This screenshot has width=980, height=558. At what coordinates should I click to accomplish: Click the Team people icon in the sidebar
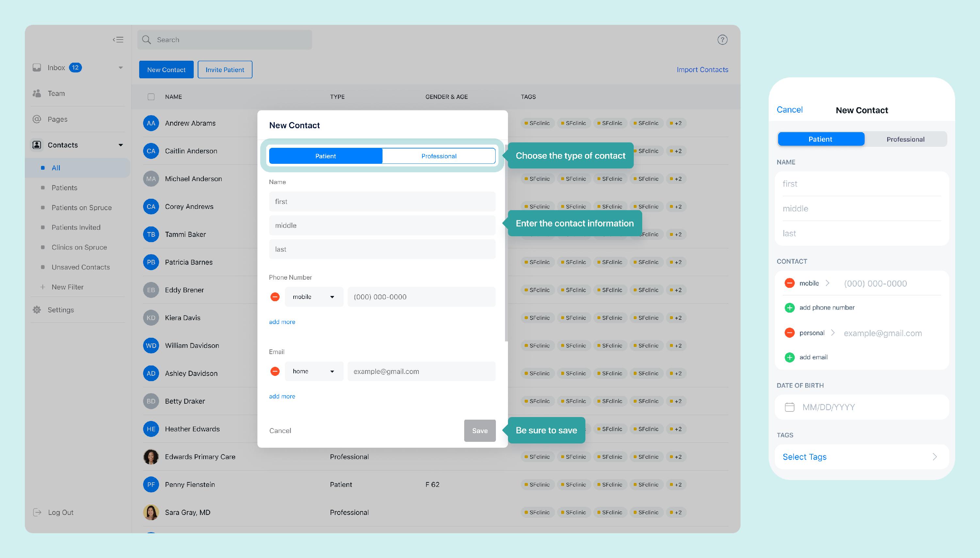click(x=37, y=93)
